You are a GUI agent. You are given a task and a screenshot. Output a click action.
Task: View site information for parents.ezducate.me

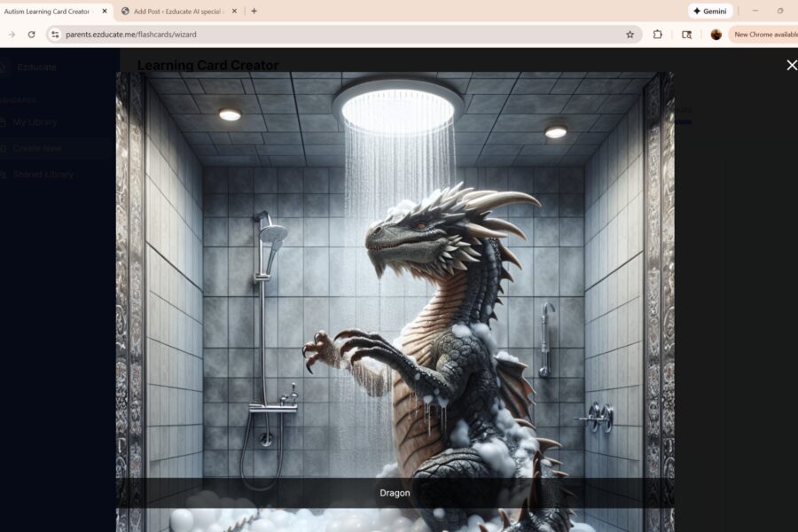[54, 34]
